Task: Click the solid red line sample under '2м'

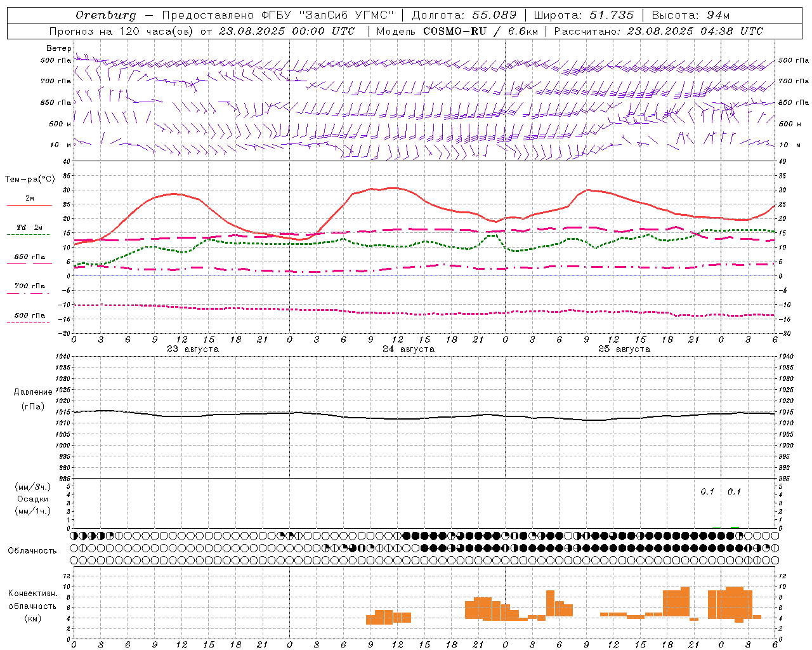Action: pyautogui.click(x=29, y=206)
